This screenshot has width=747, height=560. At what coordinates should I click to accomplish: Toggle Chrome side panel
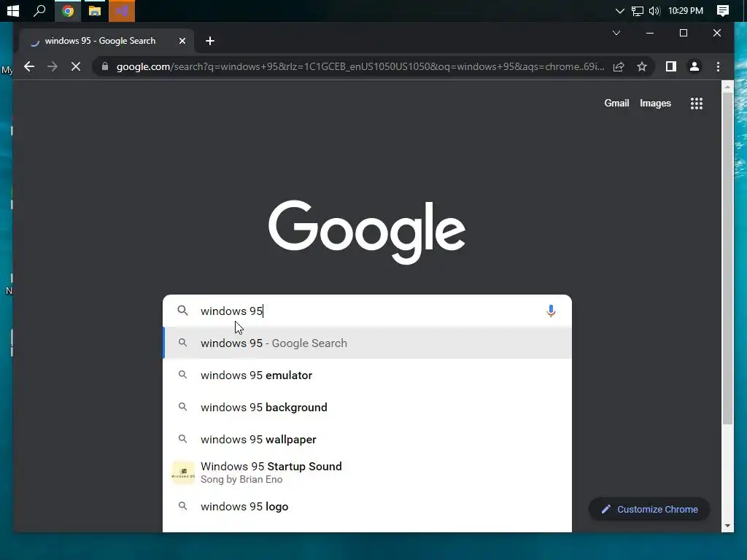coord(671,66)
